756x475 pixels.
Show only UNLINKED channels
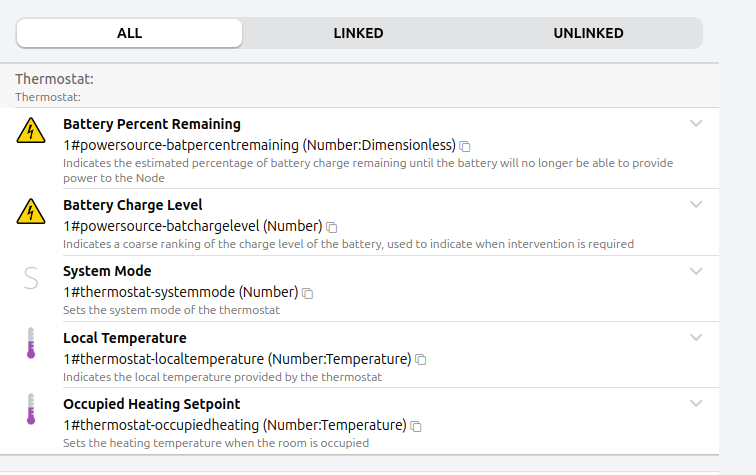click(588, 33)
